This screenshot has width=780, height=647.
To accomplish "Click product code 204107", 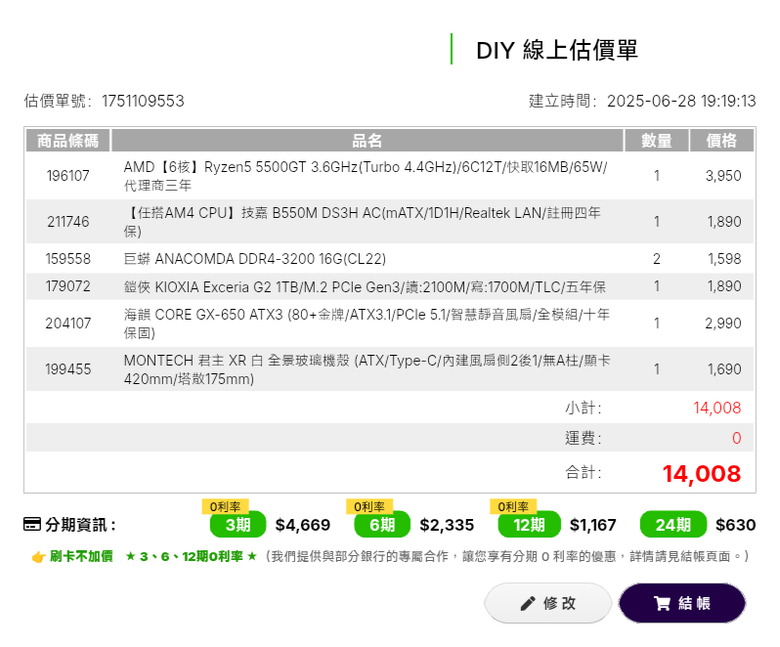I will (68, 323).
